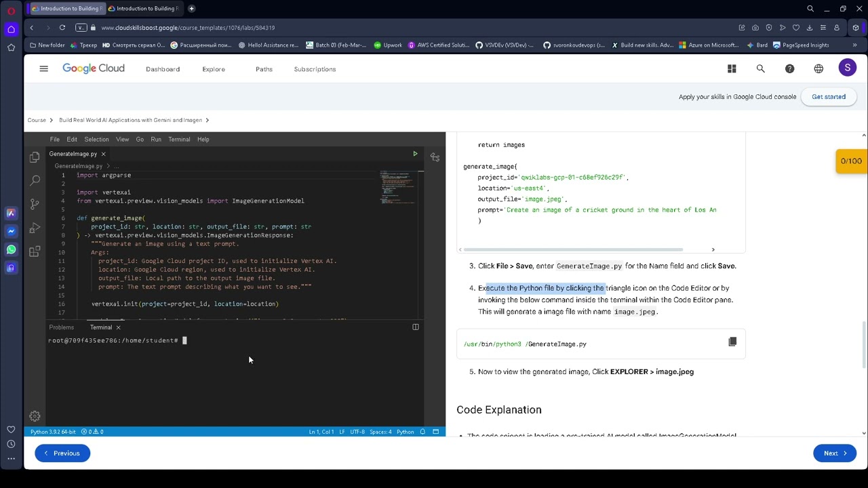Select the GenerateImage.py editor tab
Viewport: 868px width, 488px height.
[73, 154]
